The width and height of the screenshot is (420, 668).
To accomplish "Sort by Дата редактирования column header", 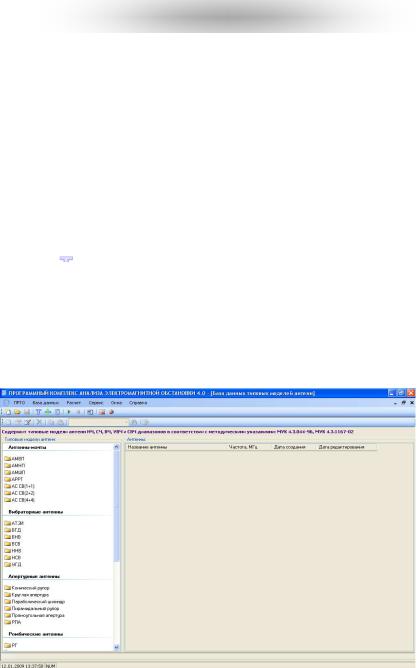I will point(346,447).
